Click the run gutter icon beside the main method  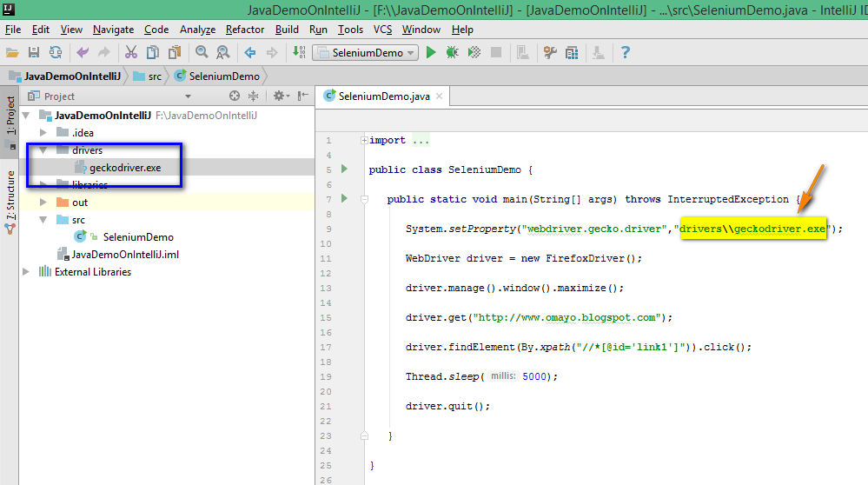point(344,198)
